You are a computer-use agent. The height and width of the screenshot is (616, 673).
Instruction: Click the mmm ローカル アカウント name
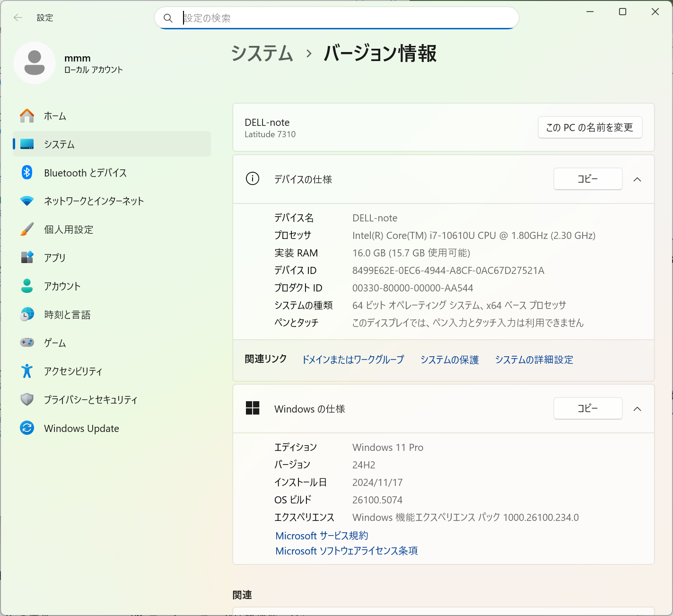pyautogui.click(x=94, y=64)
